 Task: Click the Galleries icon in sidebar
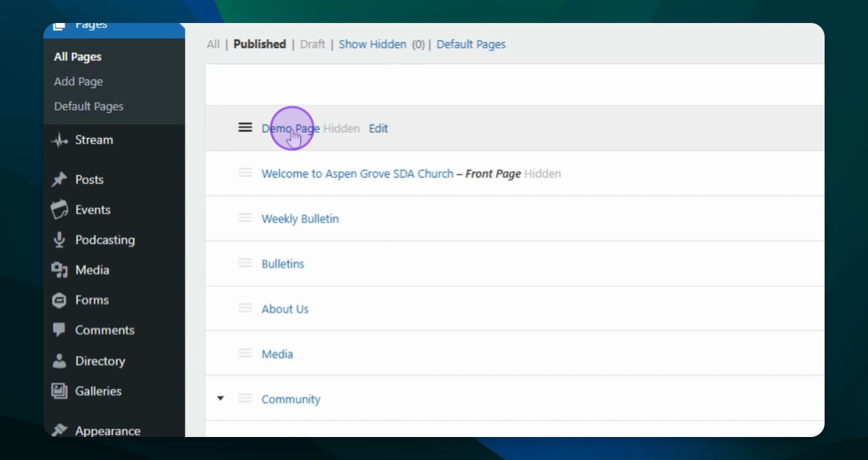tap(59, 391)
